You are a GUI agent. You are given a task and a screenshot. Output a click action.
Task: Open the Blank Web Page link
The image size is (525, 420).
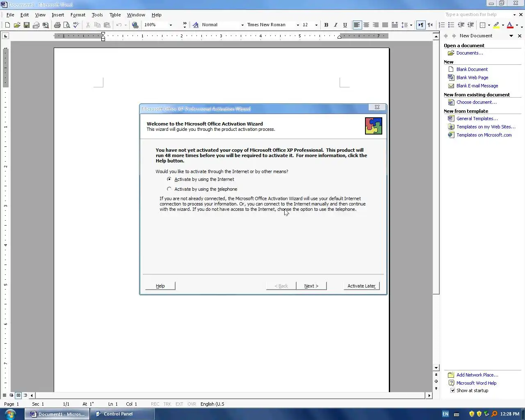(x=472, y=78)
